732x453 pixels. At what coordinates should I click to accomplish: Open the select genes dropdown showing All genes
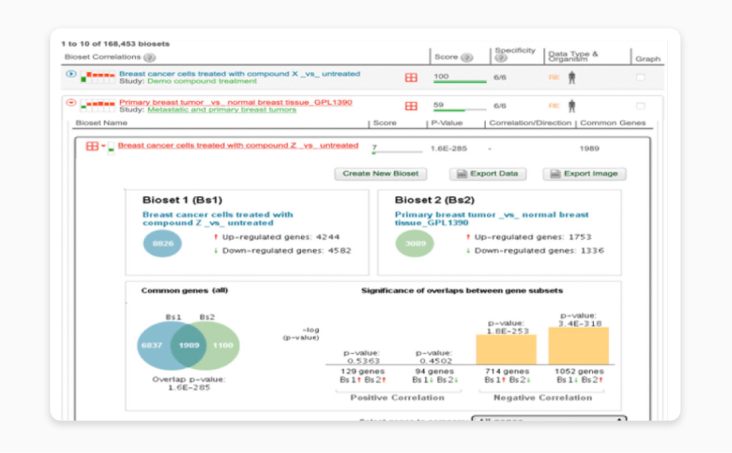pyautogui.click(x=548, y=420)
